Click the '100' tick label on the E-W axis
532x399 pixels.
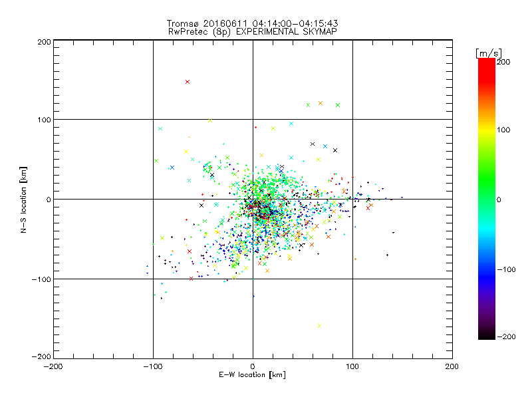click(352, 366)
